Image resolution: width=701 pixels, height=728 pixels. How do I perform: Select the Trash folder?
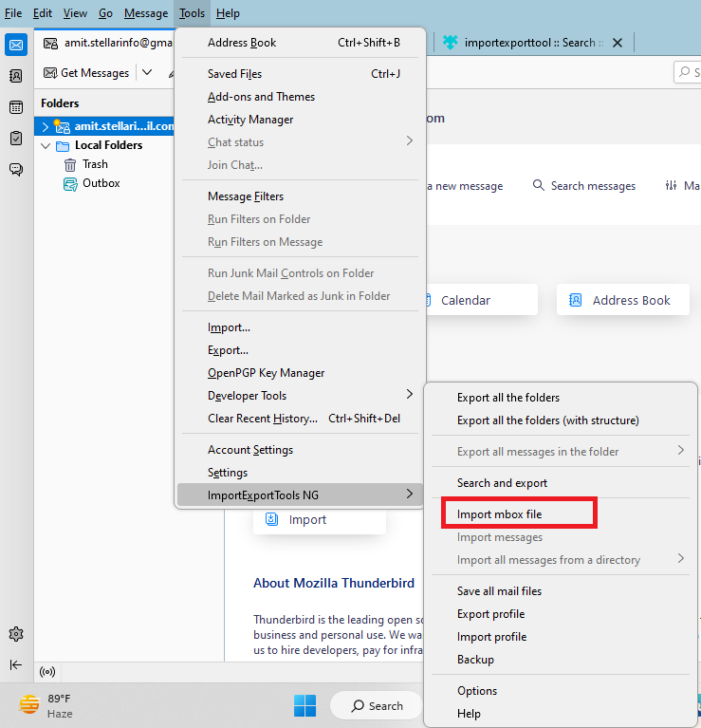click(x=95, y=164)
